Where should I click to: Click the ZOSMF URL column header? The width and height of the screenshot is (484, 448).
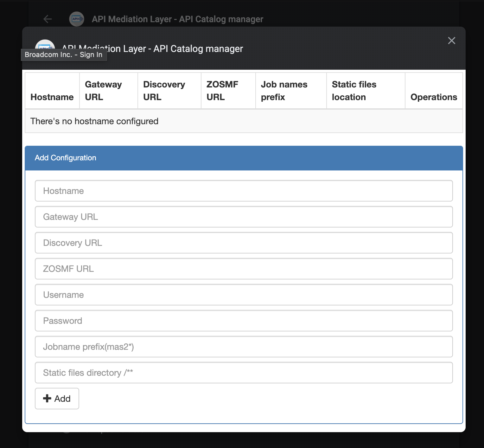pos(228,91)
